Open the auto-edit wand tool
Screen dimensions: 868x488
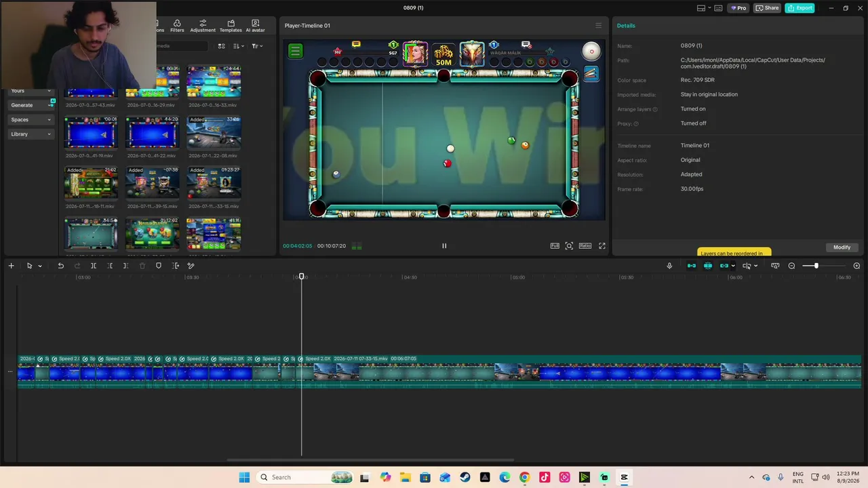[x=191, y=266]
